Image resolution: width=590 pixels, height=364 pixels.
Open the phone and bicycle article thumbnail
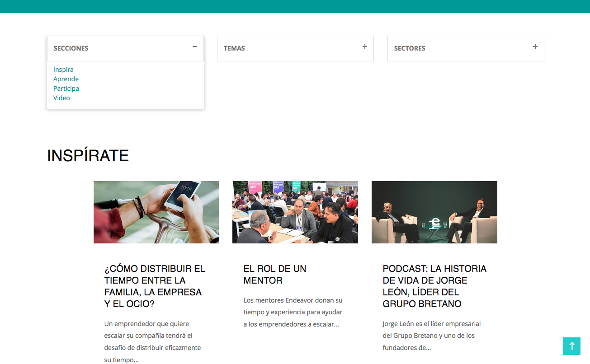[156, 212]
